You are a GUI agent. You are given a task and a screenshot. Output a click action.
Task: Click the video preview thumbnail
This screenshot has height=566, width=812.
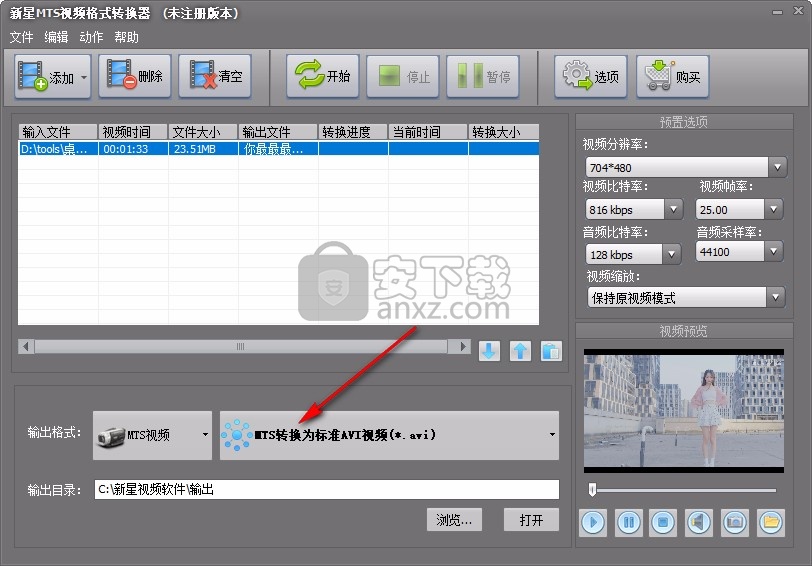pos(684,411)
